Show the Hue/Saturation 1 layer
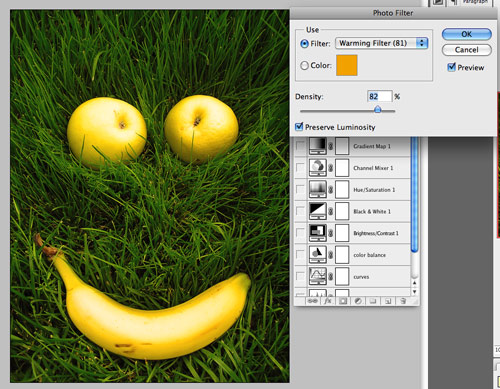The width and height of the screenshot is (500, 389). pos(300,189)
